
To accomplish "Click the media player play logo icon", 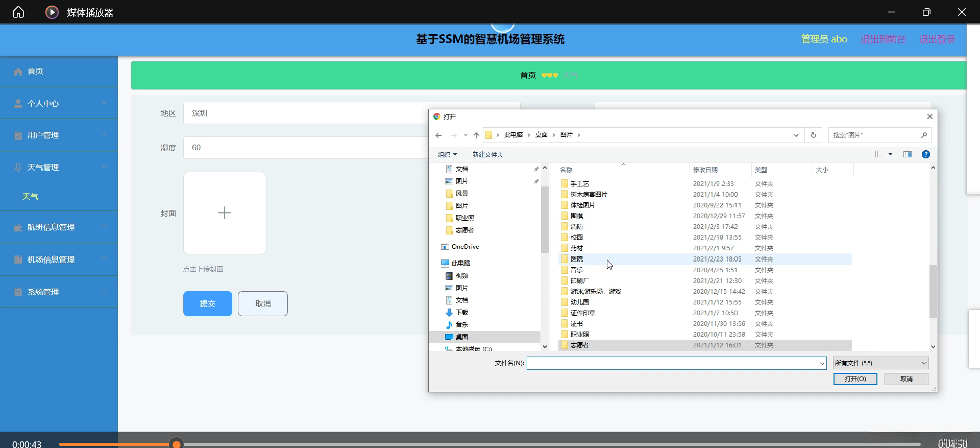I will point(52,12).
